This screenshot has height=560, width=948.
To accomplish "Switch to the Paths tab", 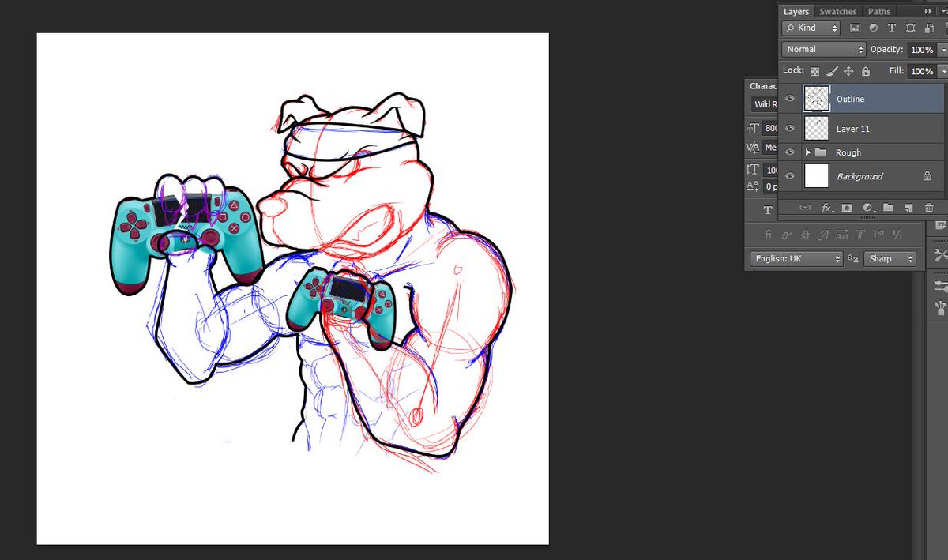I will pyautogui.click(x=878, y=11).
